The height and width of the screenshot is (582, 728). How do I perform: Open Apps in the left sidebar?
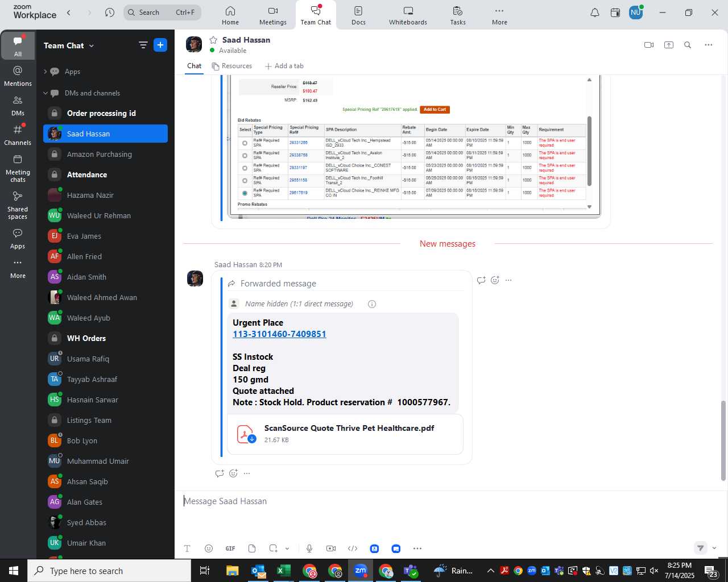18,239
